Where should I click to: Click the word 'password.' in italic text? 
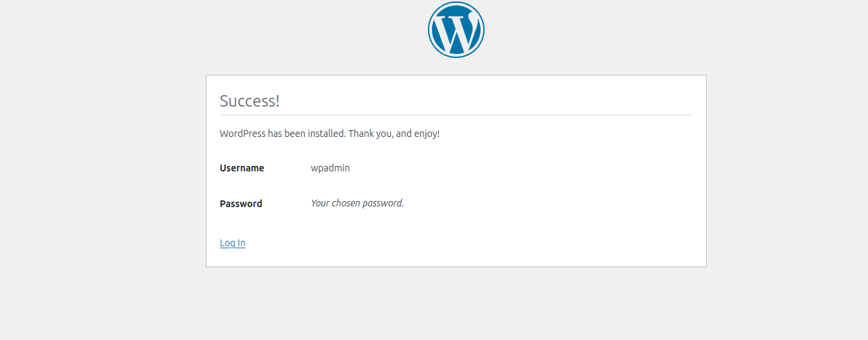pyautogui.click(x=383, y=203)
